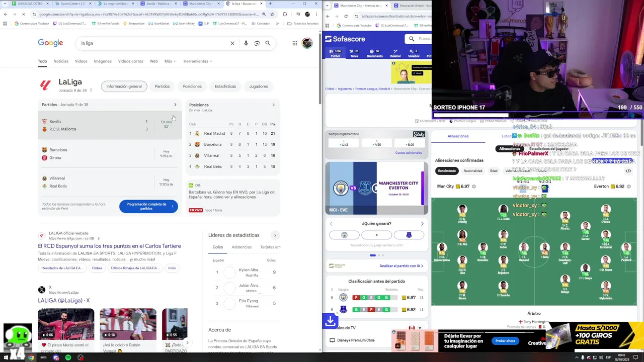Bookmark this page with star icon
Screen dimensions: 644x362
click(272, 14)
